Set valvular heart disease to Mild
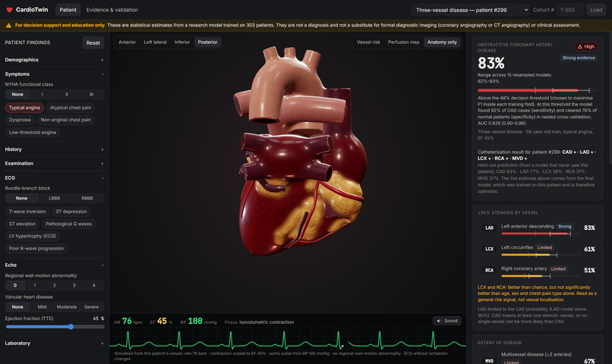 click(43, 307)
